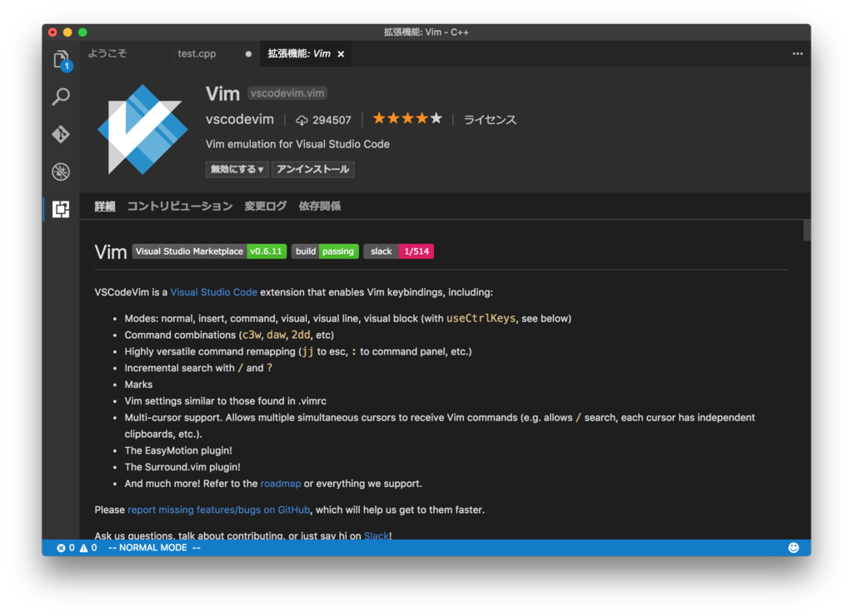This screenshot has width=853, height=616.
Task: Open the roadmap link
Action: (x=280, y=484)
